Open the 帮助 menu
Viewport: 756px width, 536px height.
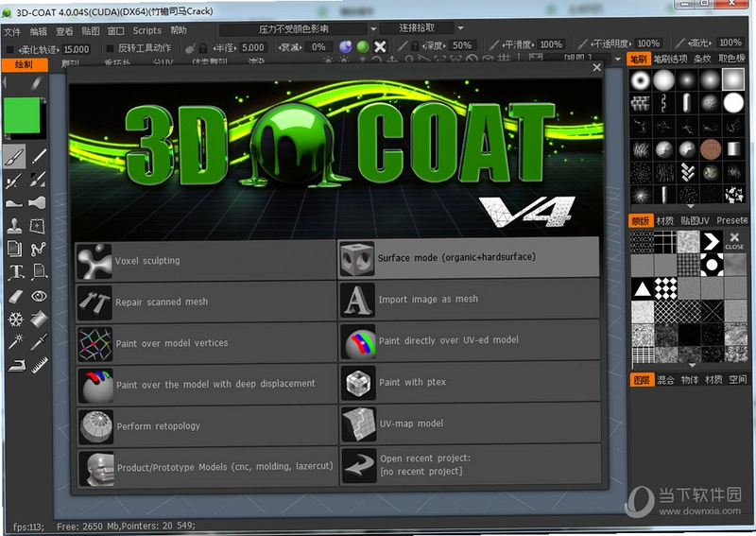179,30
